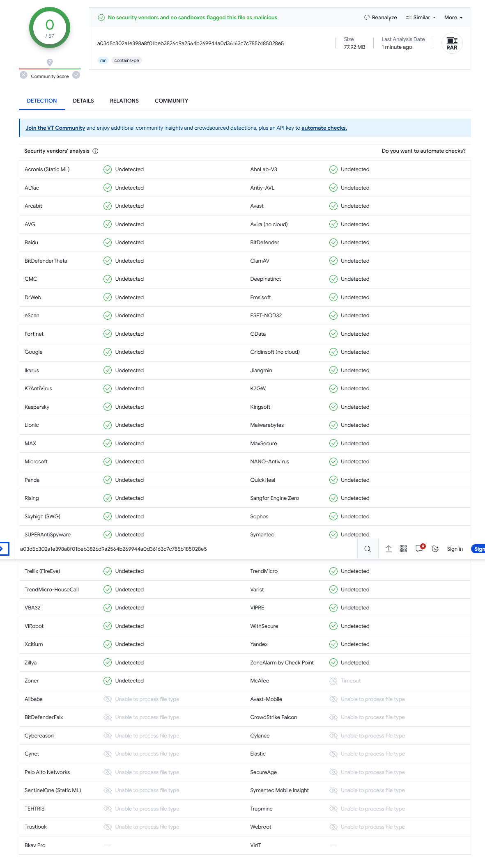This screenshot has height=868, width=485.
Task: Open the Similar dropdown
Action: pos(421,18)
